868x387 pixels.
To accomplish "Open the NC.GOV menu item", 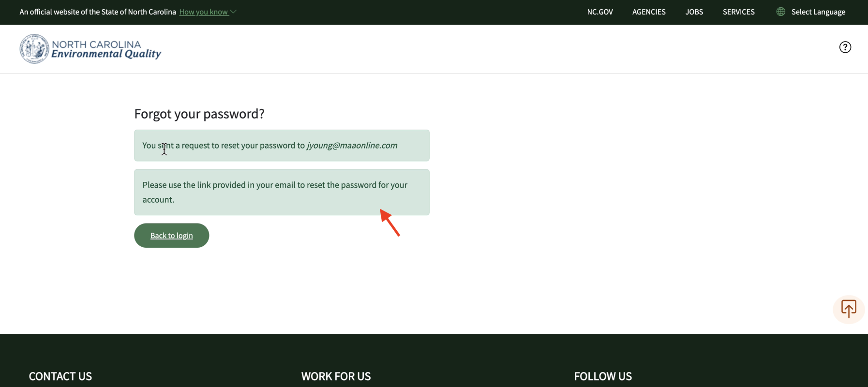I will click(599, 12).
